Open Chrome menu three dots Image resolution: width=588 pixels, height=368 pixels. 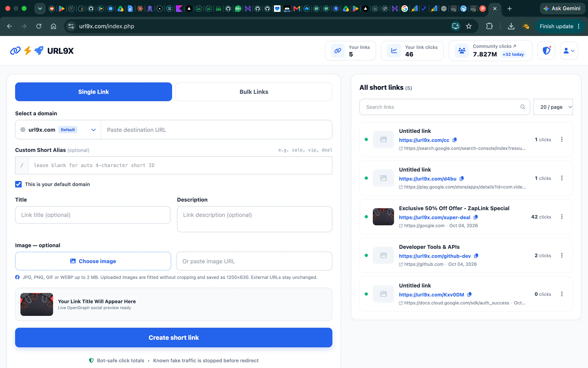(x=579, y=26)
